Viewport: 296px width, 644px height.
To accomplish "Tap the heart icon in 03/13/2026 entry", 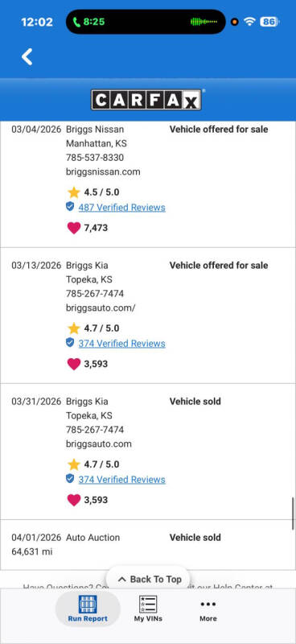I will click(x=74, y=364).
